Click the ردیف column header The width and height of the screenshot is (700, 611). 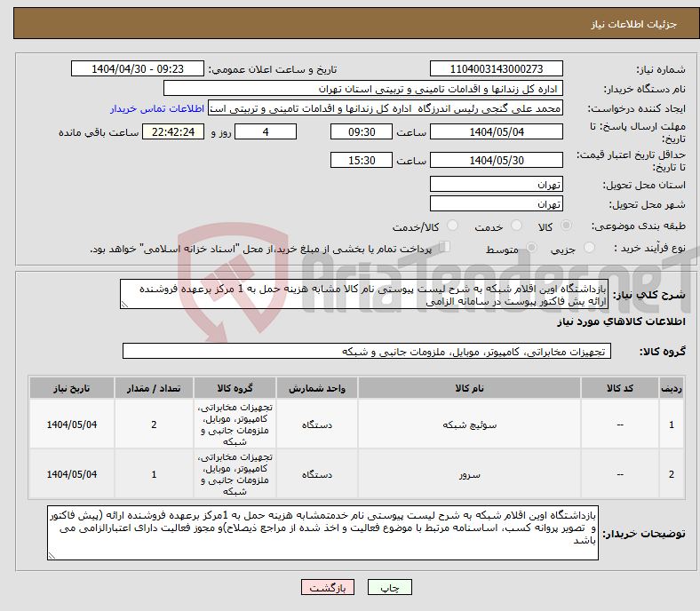[x=671, y=388]
